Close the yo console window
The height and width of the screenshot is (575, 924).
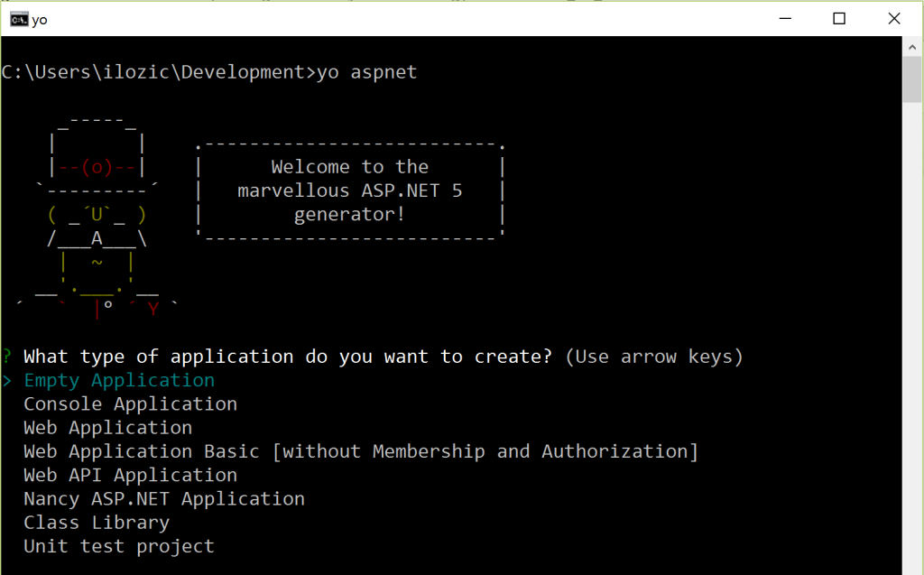point(894,19)
